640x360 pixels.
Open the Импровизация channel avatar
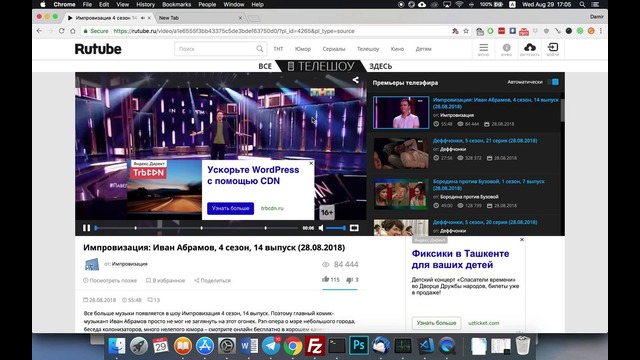click(91, 264)
